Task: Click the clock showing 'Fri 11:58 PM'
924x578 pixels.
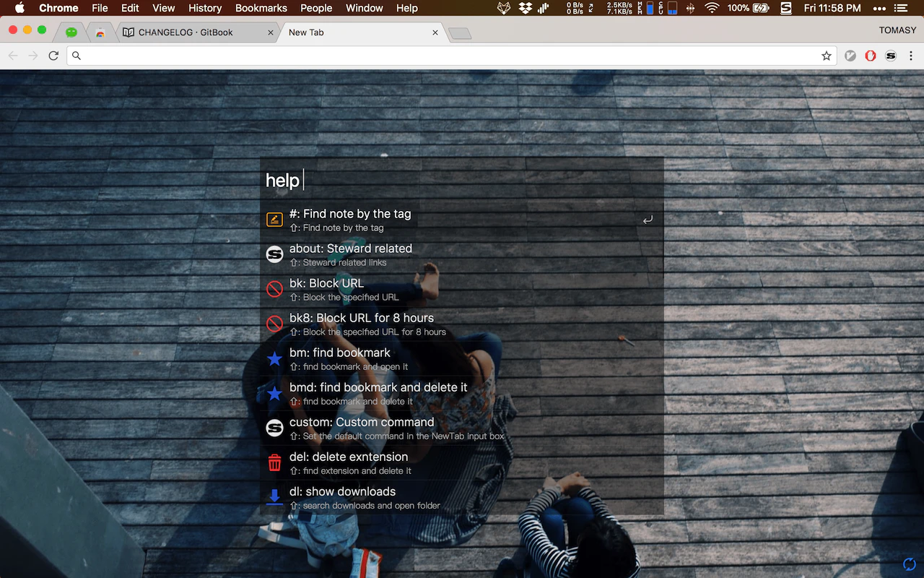Action: point(832,8)
